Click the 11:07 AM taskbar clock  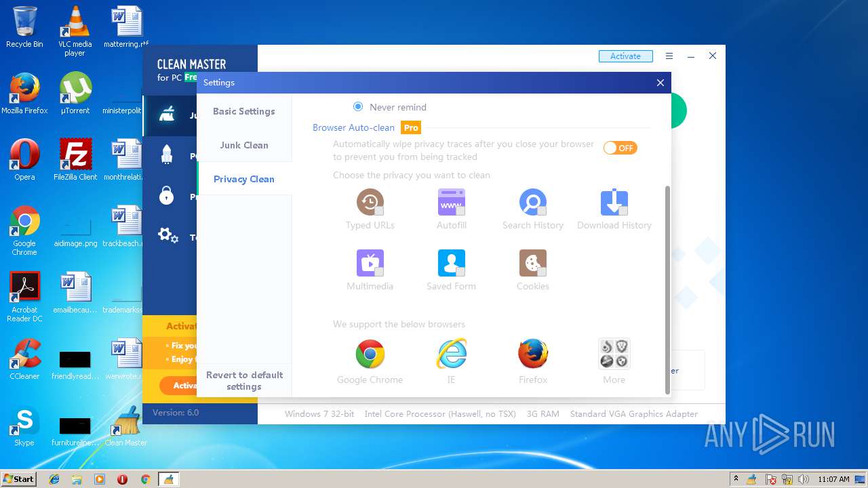coord(833,479)
